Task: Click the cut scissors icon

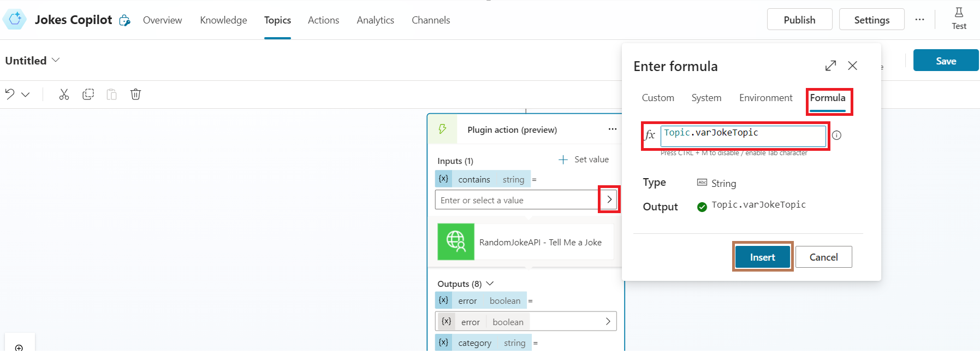Action: coord(64,95)
